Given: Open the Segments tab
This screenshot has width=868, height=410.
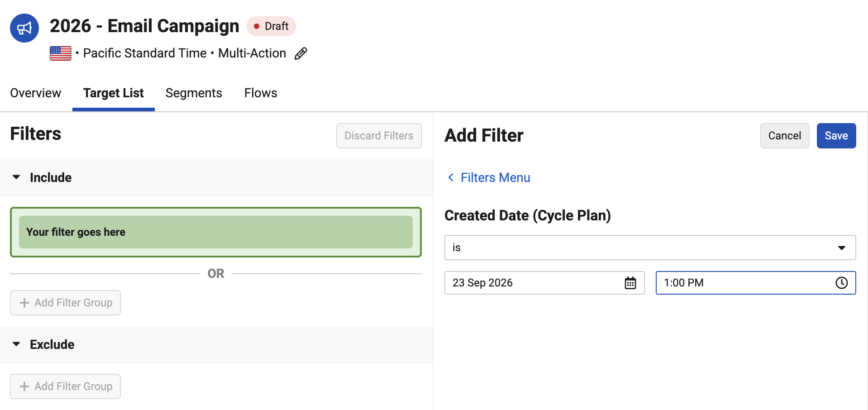Looking at the screenshot, I should pyautogui.click(x=194, y=93).
